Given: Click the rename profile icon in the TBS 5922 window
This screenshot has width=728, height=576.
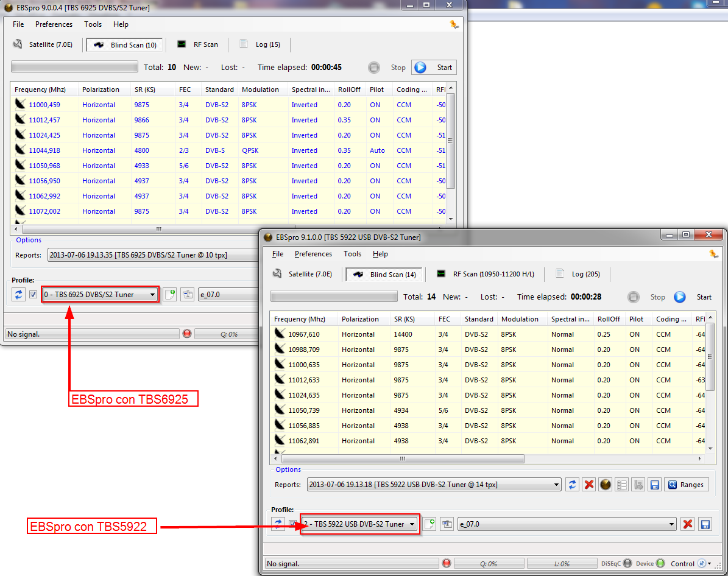Looking at the screenshot, I should point(447,524).
